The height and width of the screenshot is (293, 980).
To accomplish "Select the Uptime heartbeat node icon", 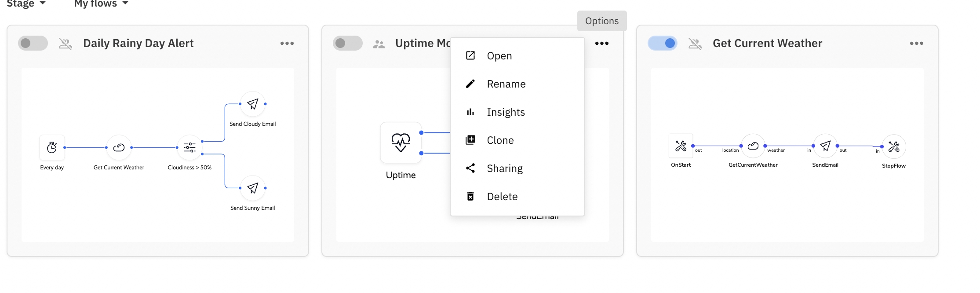I will 401,143.
